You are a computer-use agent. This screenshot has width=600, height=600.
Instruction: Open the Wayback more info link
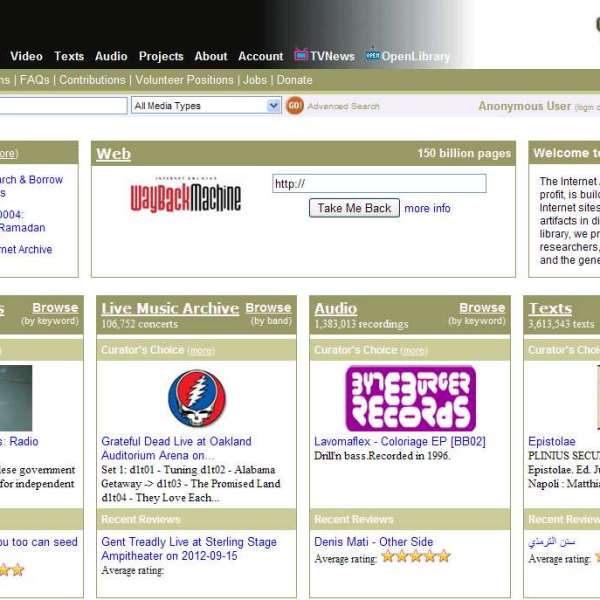point(427,208)
